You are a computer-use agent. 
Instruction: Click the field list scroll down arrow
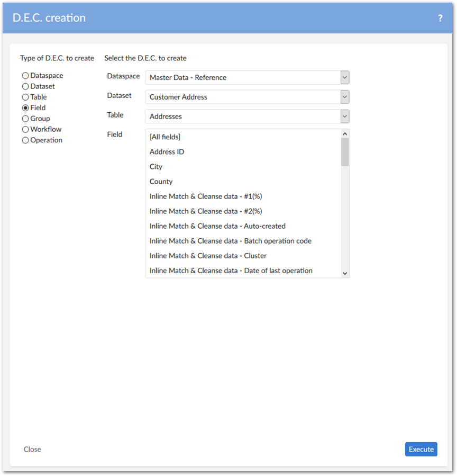(x=345, y=273)
